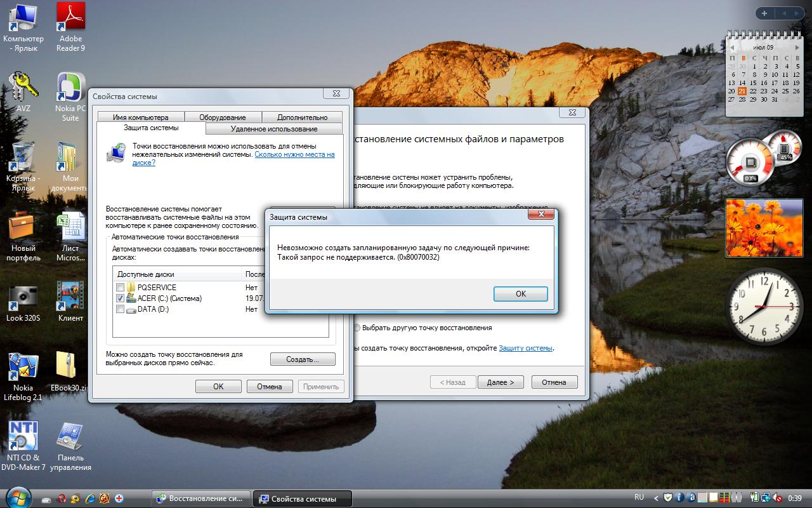Click OK in the Свойства системы dialog
Viewport: 812px width, 508px height.
(x=218, y=386)
